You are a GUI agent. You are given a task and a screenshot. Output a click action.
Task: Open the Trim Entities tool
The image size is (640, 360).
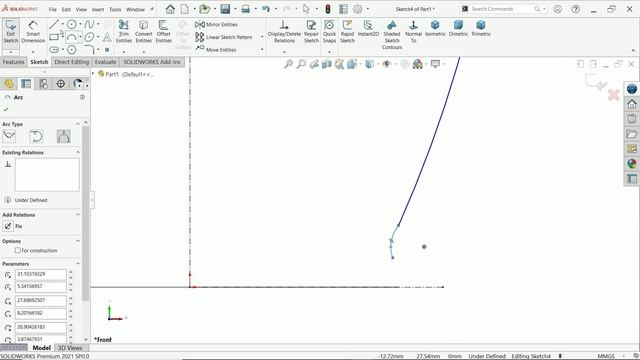[124, 32]
